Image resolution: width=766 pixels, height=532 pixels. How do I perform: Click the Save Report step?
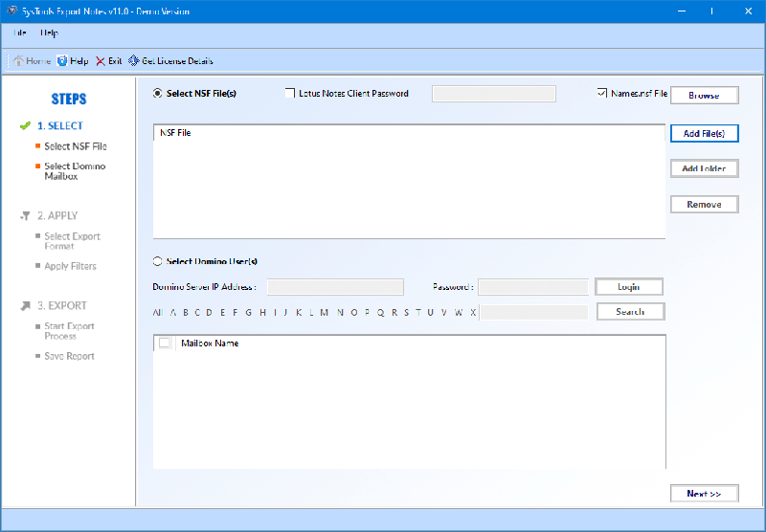(x=69, y=356)
